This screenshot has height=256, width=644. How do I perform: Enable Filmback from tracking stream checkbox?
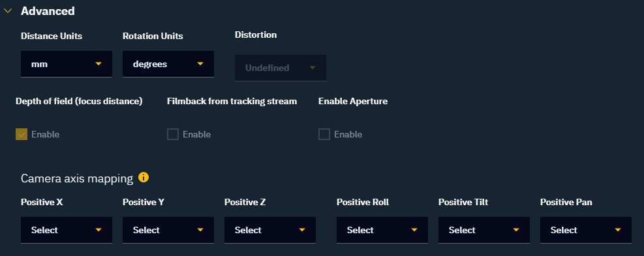tap(173, 134)
